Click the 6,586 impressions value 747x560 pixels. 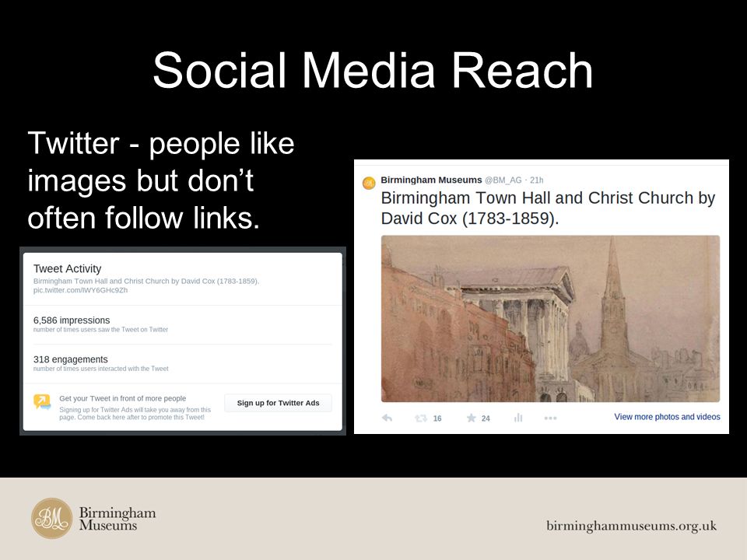(72, 320)
